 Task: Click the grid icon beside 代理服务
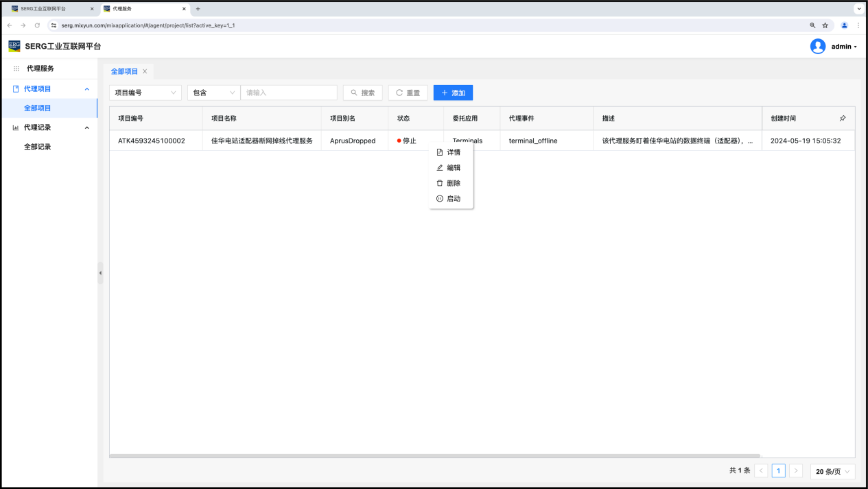pyautogui.click(x=16, y=69)
